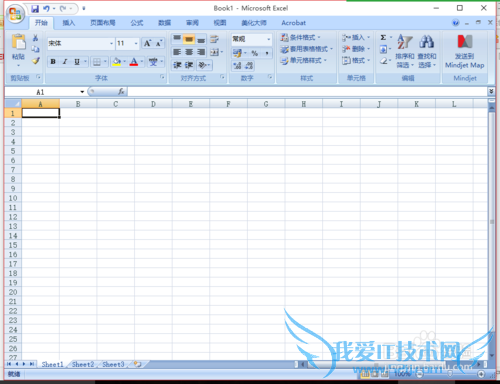Viewport: 500px width, 384px height.
Task: Open number format 常规 dropdown
Action: point(269,39)
